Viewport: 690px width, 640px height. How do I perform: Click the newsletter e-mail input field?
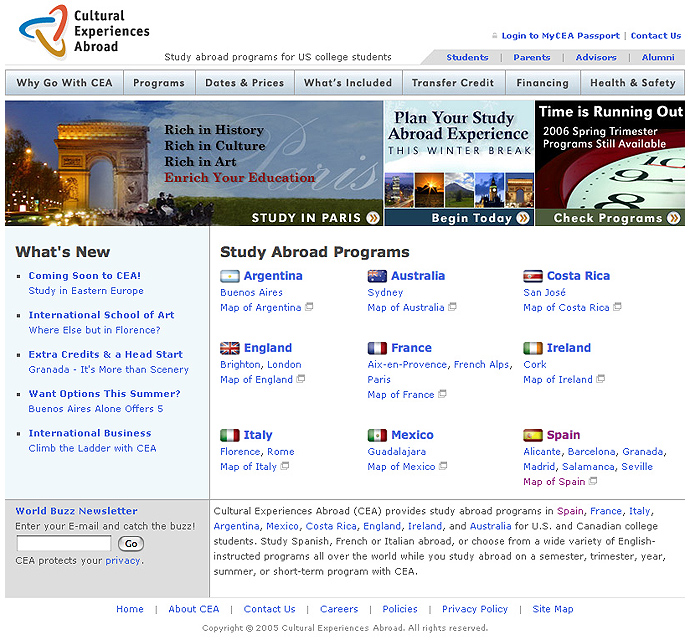[64, 544]
